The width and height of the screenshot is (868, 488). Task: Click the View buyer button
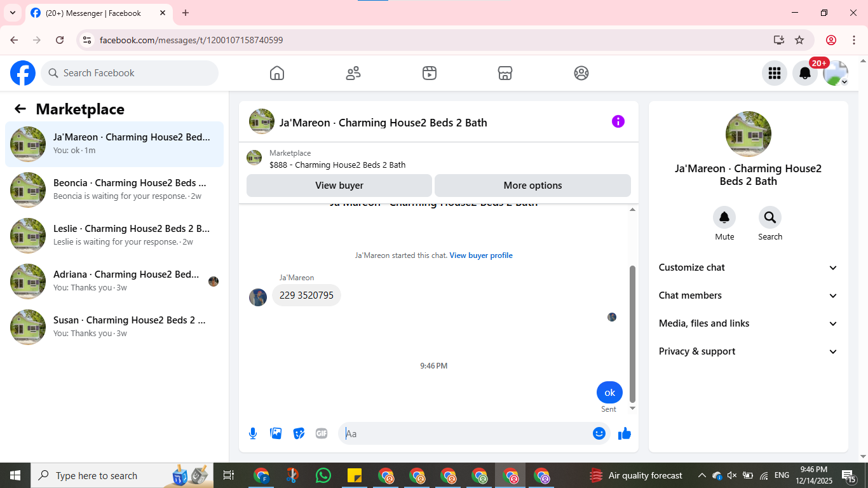(339, 186)
